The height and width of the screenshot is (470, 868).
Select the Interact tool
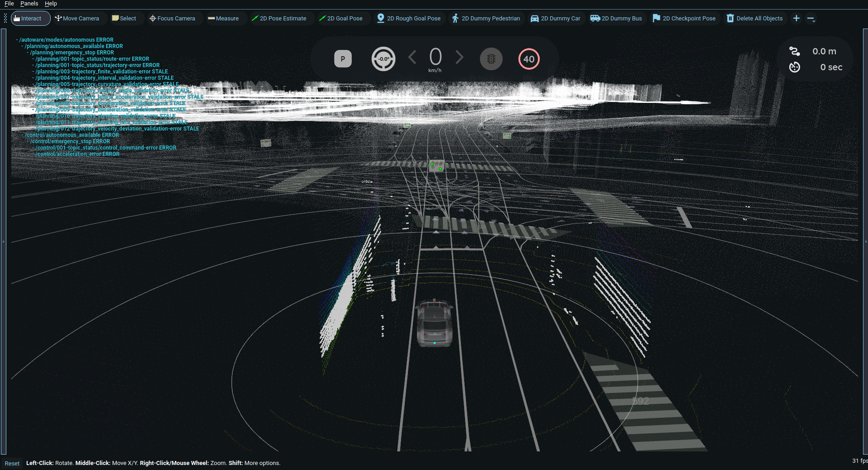(30, 18)
